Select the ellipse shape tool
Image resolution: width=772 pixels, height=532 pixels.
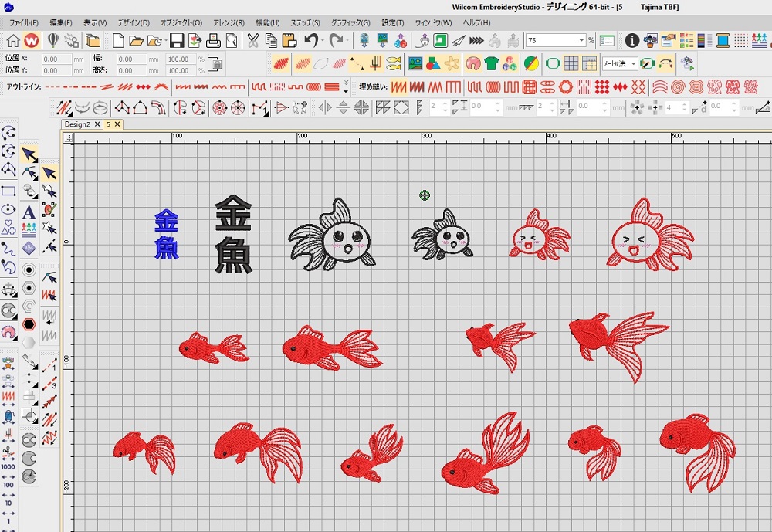[8, 209]
